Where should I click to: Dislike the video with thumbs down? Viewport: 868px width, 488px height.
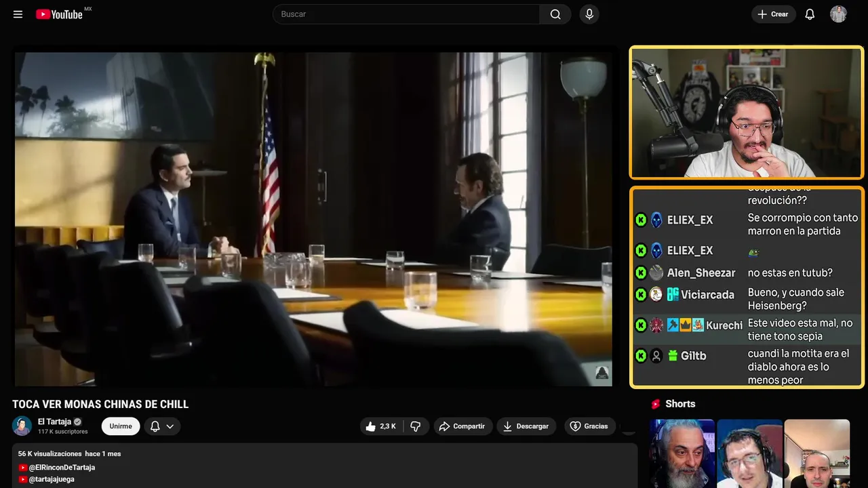pos(416,426)
